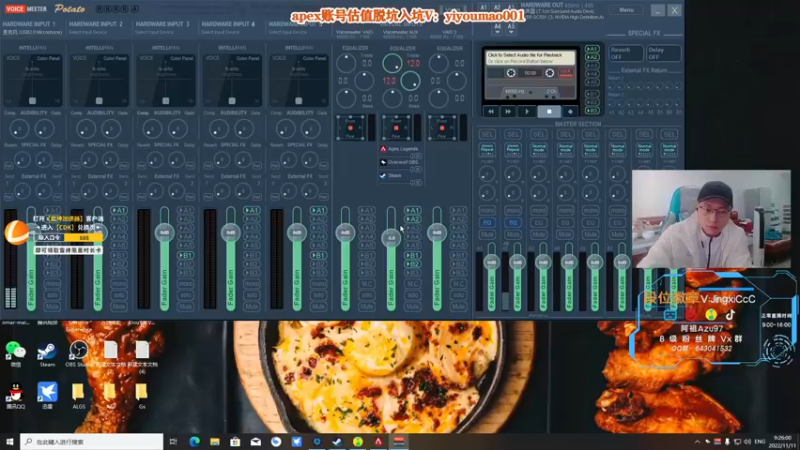Open the A1 hardware output selector

[483, 7]
